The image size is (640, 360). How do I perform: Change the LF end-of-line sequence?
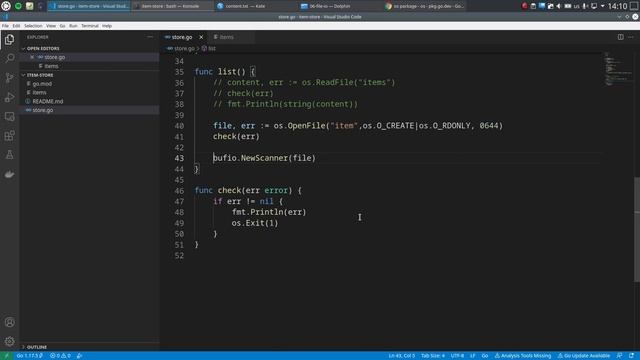tap(472, 356)
